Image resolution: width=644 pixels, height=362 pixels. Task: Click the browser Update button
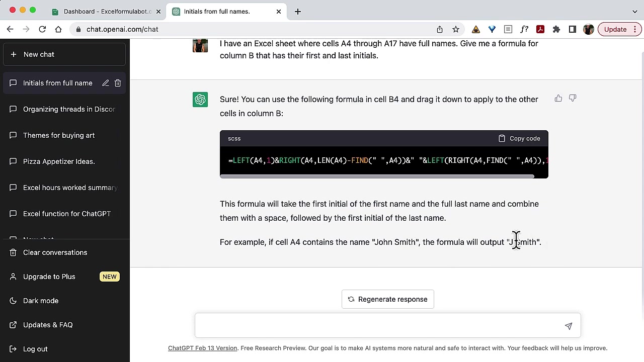[x=615, y=29]
